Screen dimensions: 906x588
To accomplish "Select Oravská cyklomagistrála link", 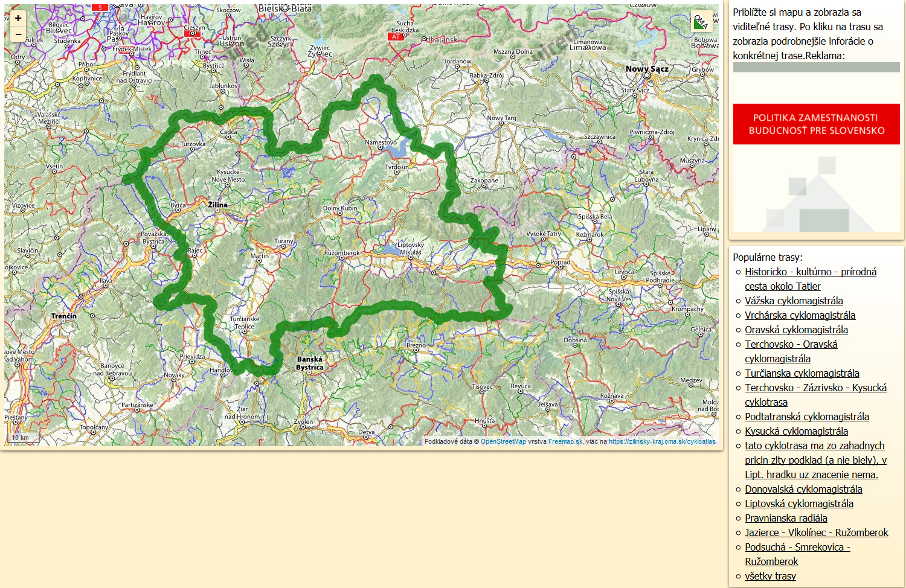I will click(x=796, y=330).
